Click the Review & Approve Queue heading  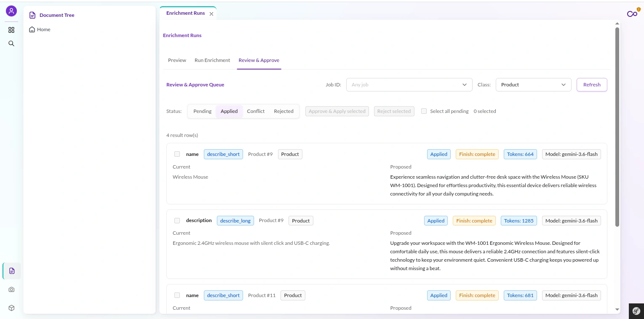tap(195, 85)
